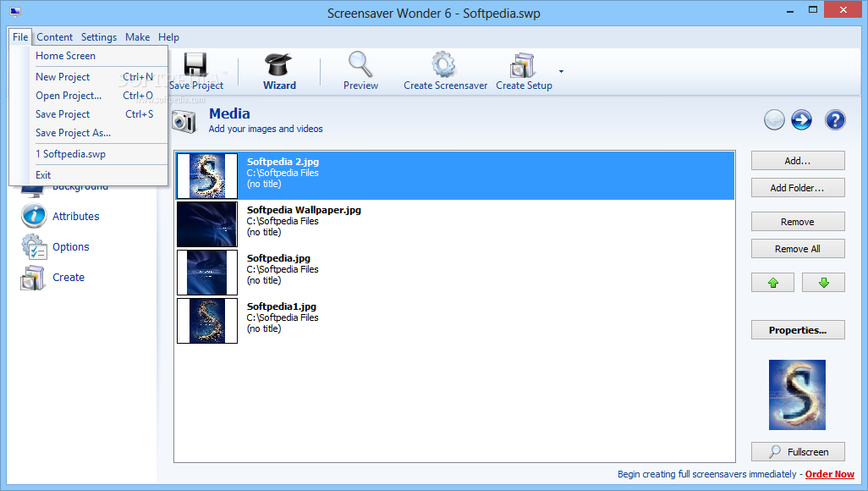Click the Options checklist icon in sidebar
Image resolution: width=868 pixels, height=491 pixels.
[x=33, y=246]
